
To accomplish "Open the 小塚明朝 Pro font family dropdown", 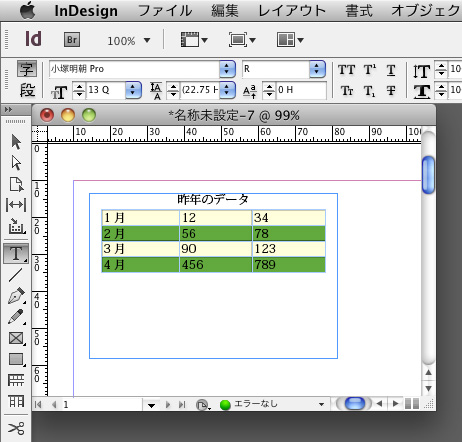I will [x=227, y=69].
